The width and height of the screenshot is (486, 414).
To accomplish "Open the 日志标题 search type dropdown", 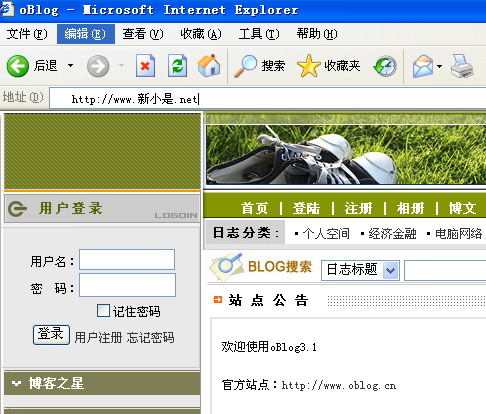I will click(x=360, y=270).
